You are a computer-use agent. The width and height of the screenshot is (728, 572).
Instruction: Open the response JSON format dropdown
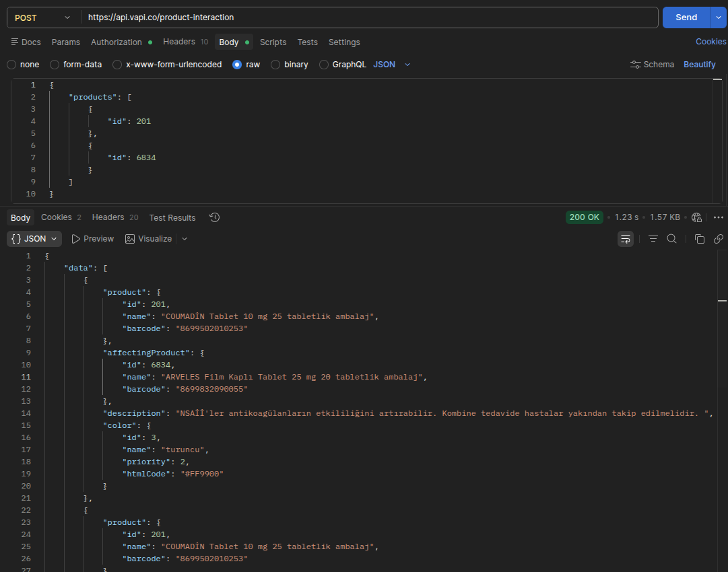pyautogui.click(x=34, y=239)
